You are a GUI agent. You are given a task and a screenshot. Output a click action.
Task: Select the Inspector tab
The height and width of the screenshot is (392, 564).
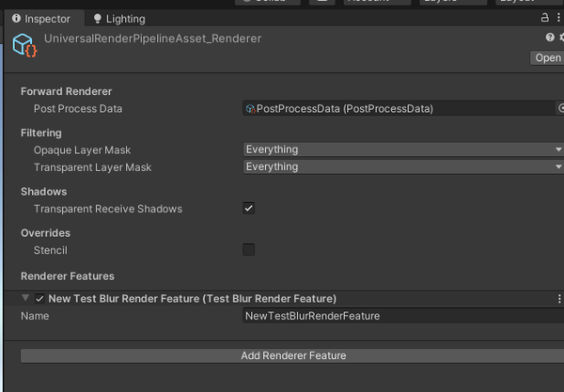coord(41,19)
